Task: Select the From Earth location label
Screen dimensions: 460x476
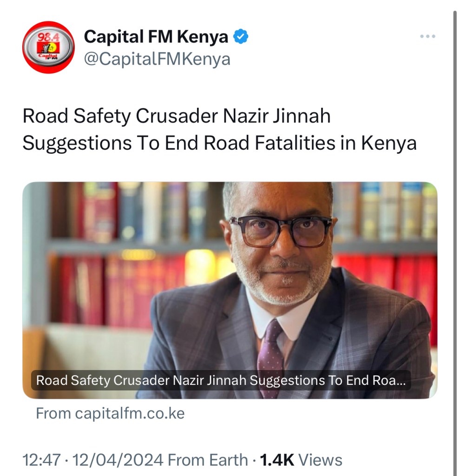Action: click(208, 460)
